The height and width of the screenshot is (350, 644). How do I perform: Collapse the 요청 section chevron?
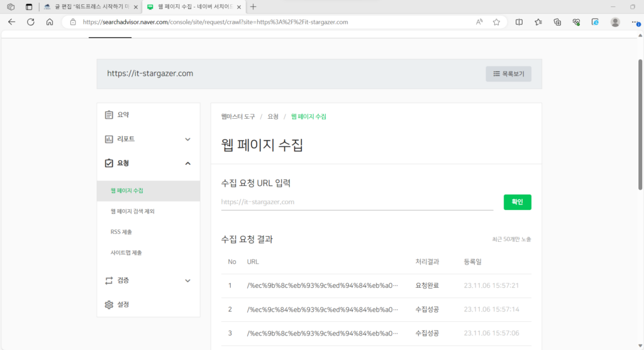pyautogui.click(x=187, y=163)
